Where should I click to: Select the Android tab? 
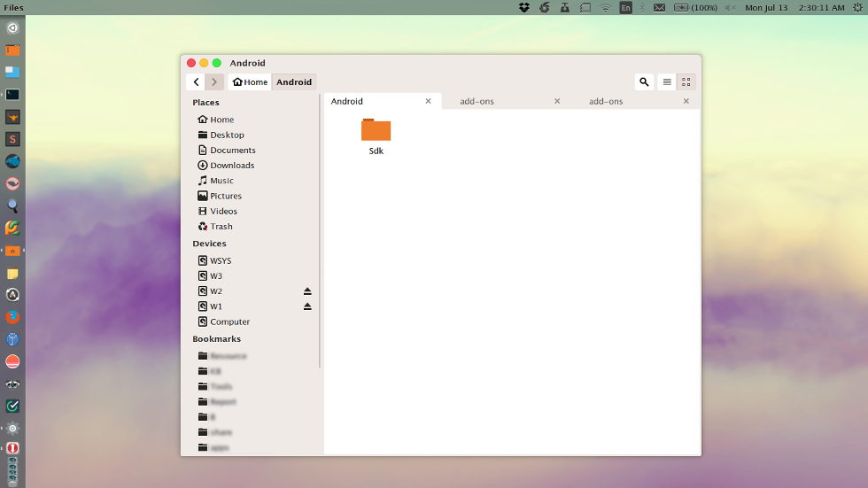coord(383,101)
